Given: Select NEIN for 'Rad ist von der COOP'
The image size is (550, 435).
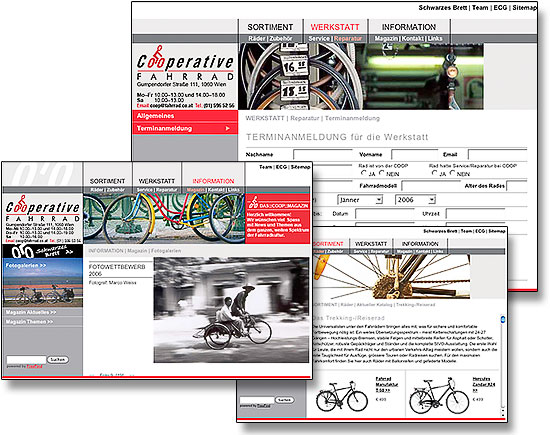Looking at the screenshot, I should click(382, 173).
